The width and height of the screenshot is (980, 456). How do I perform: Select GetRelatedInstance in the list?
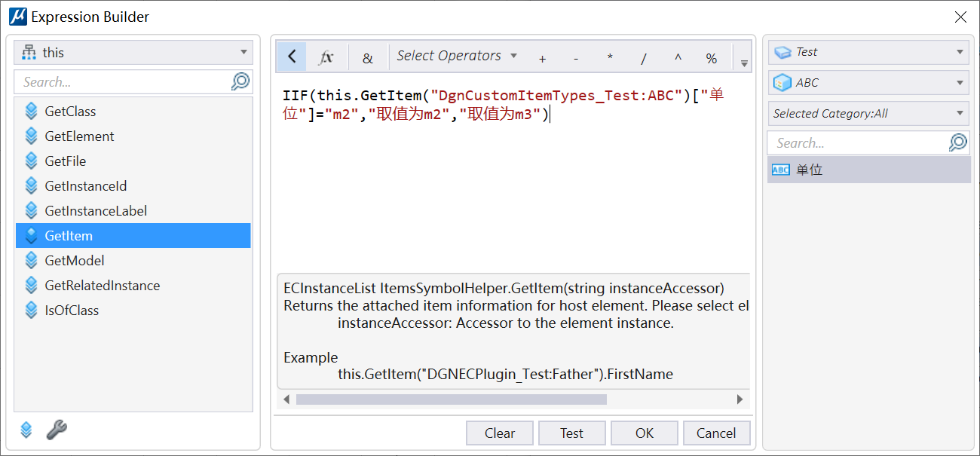point(102,286)
